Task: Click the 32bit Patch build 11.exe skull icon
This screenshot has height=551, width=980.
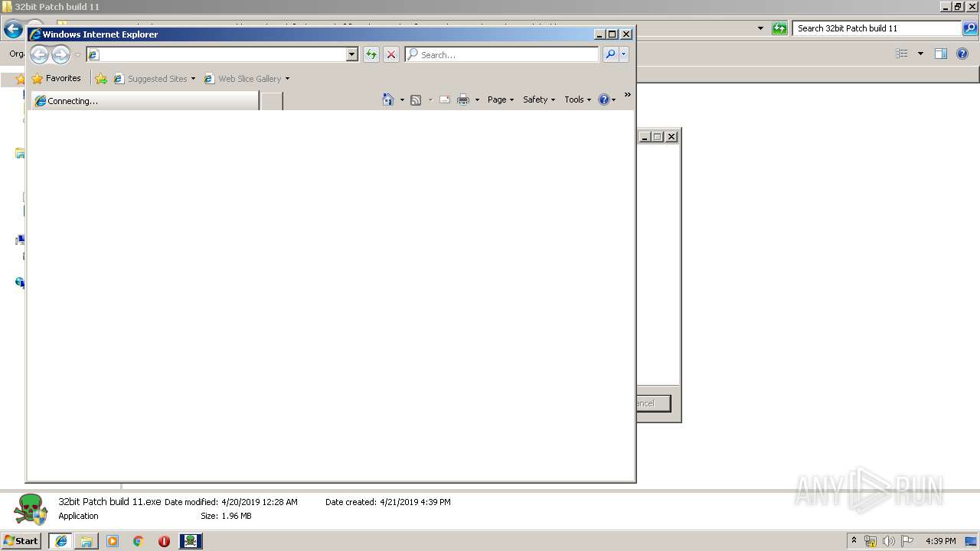Action: (x=31, y=509)
